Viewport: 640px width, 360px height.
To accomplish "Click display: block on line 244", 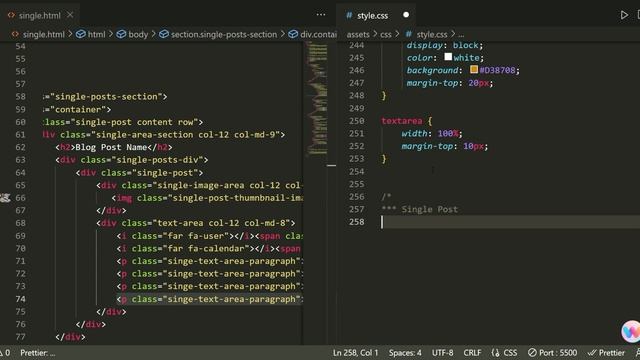I will [x=444, y=45].
